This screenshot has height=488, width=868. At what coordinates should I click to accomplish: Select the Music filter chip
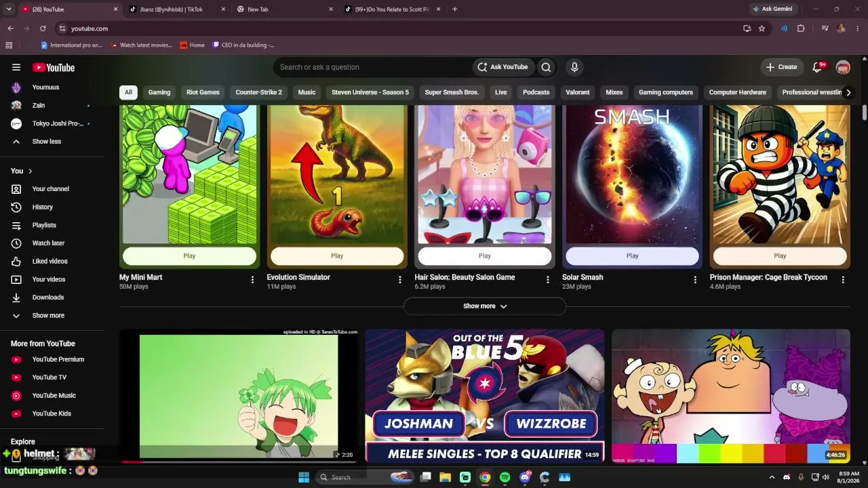click(307, 92)
